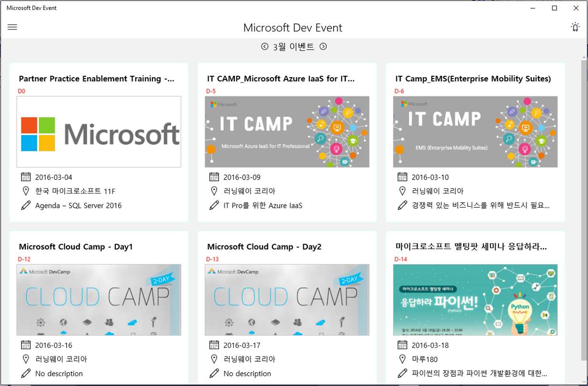Go to previous month with left arrow
Viewport: 588px width, 386px height.
point(265,46)
